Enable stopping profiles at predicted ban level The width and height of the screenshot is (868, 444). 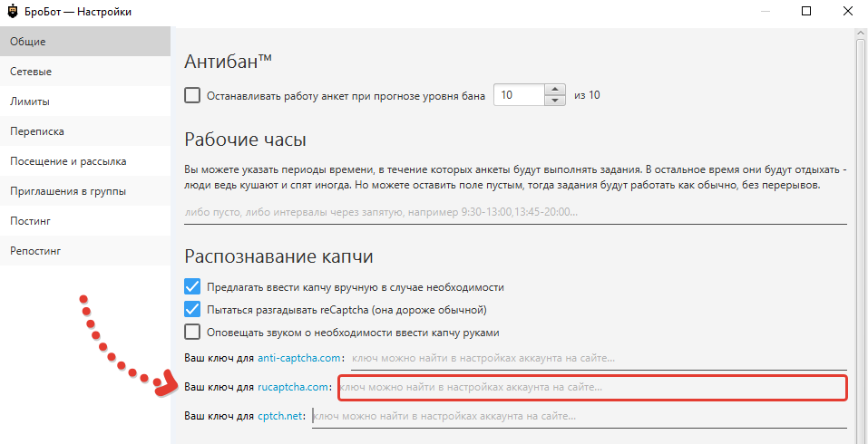[192, 95]
